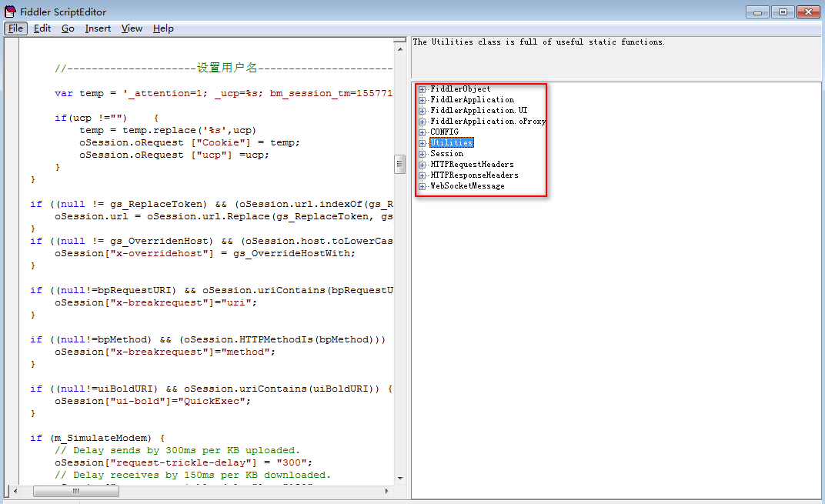Expand the FiddlerApplication.UI node
Image resolution: width=825 pixels, height=504 pixels.
tap(422, 111)
